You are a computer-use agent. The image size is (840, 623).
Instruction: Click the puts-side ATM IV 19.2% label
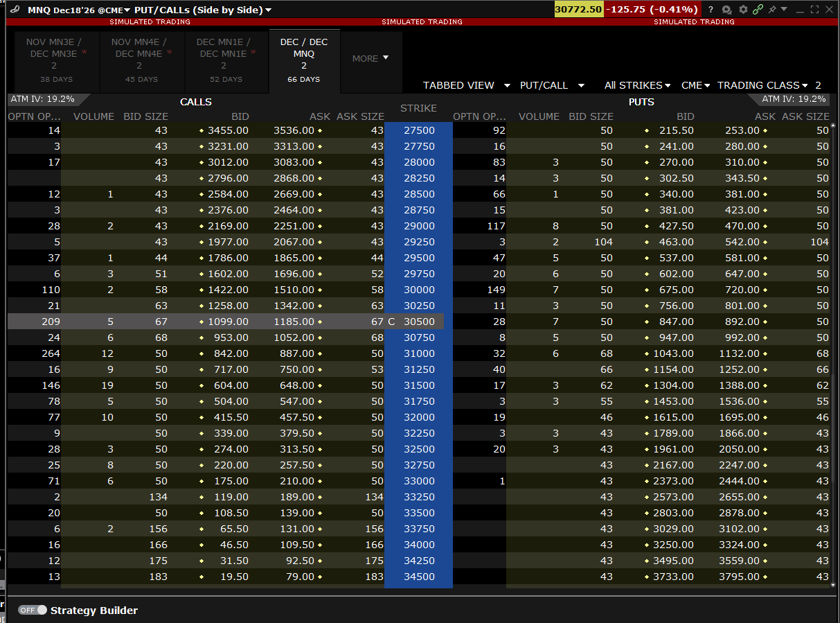[x=794, y=99]
